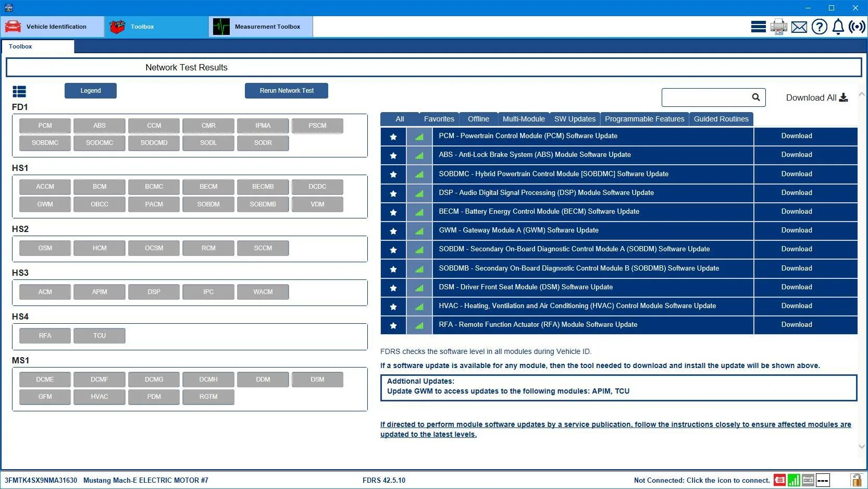Click the printer icon
This screenshot has height=489, width=868.
coord(779,27)
